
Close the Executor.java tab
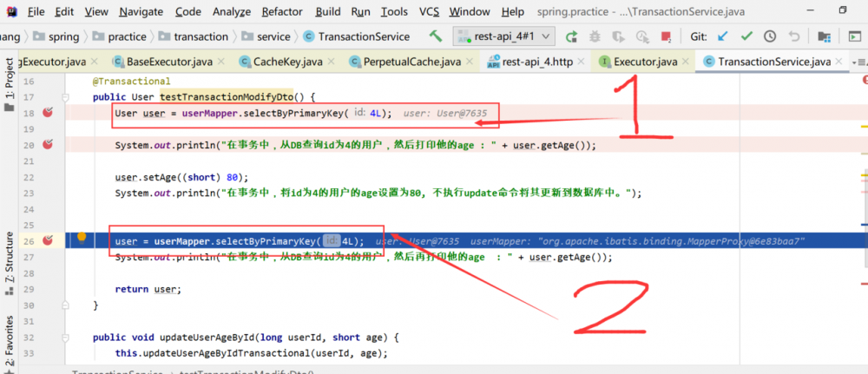click(687, 62)
